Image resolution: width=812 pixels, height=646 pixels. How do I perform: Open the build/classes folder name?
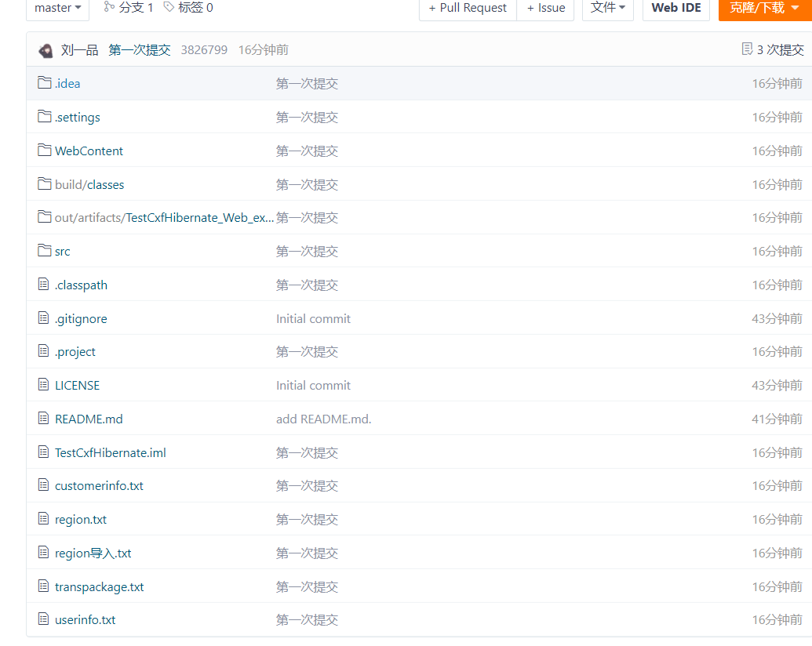point(89,185)
